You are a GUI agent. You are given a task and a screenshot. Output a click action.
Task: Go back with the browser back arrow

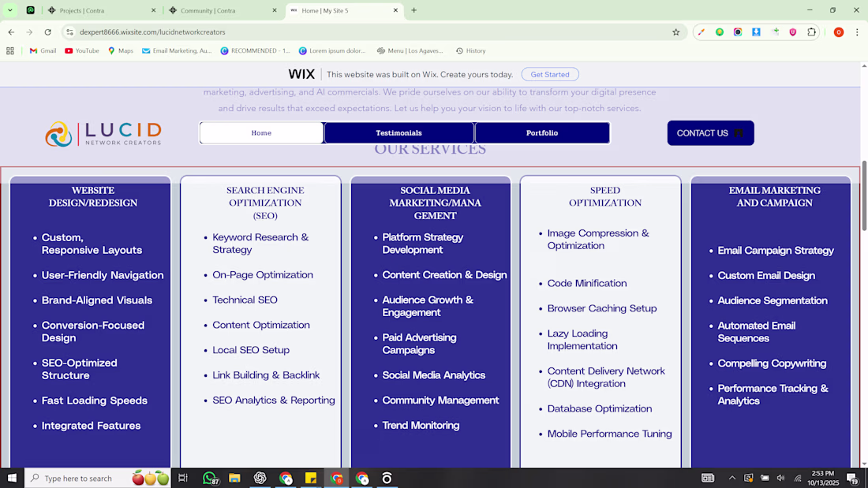(11, 32)
